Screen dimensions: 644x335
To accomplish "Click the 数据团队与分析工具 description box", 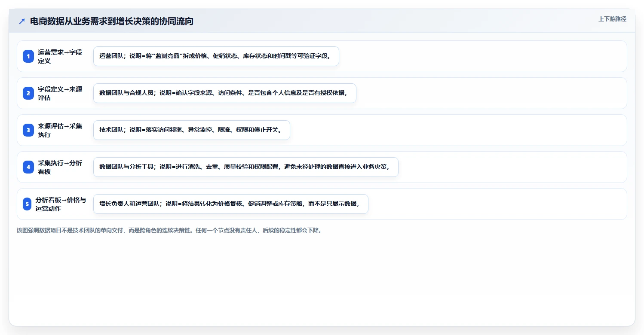I will tap(246, 167).
